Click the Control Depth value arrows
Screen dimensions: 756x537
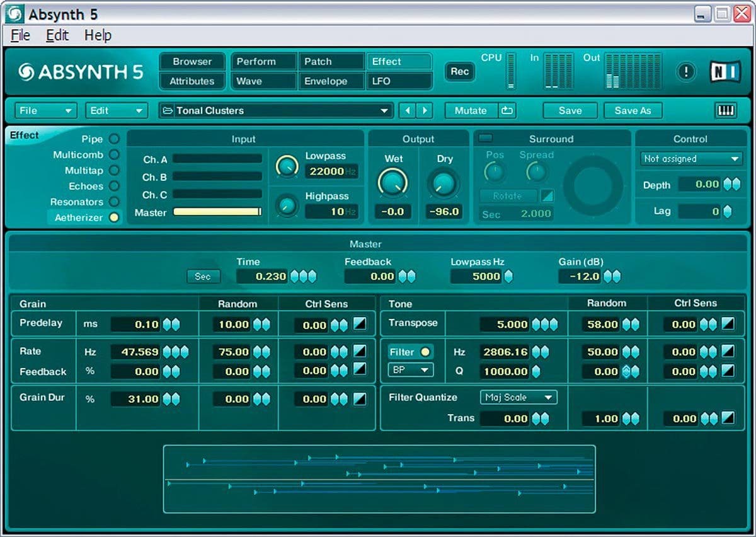coord(731,184)
